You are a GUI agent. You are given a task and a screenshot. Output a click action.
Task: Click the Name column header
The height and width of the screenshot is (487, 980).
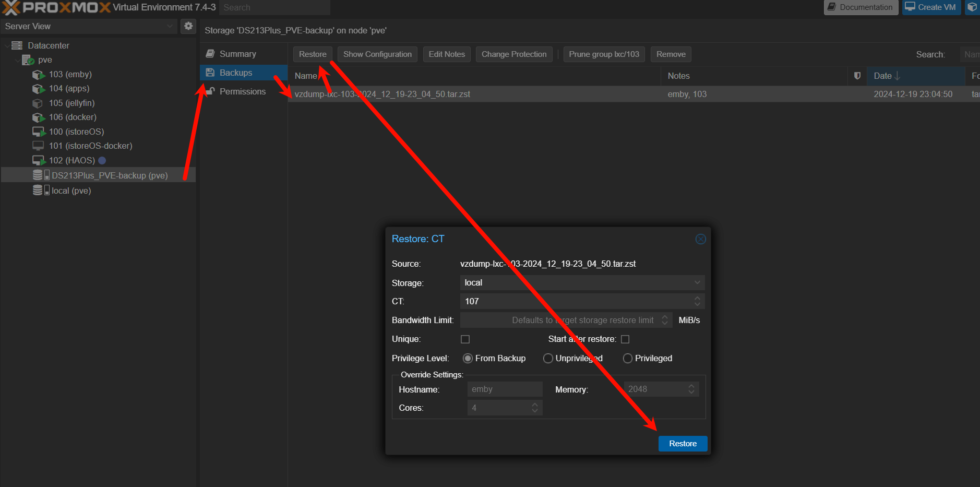(x=474, y=76)
